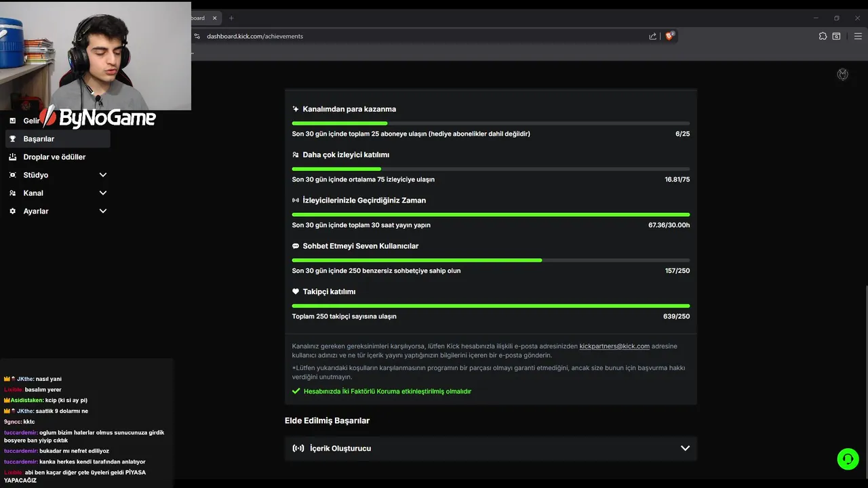Click the sidebar toggle icon in browser toolbar

tap(836, 36)
